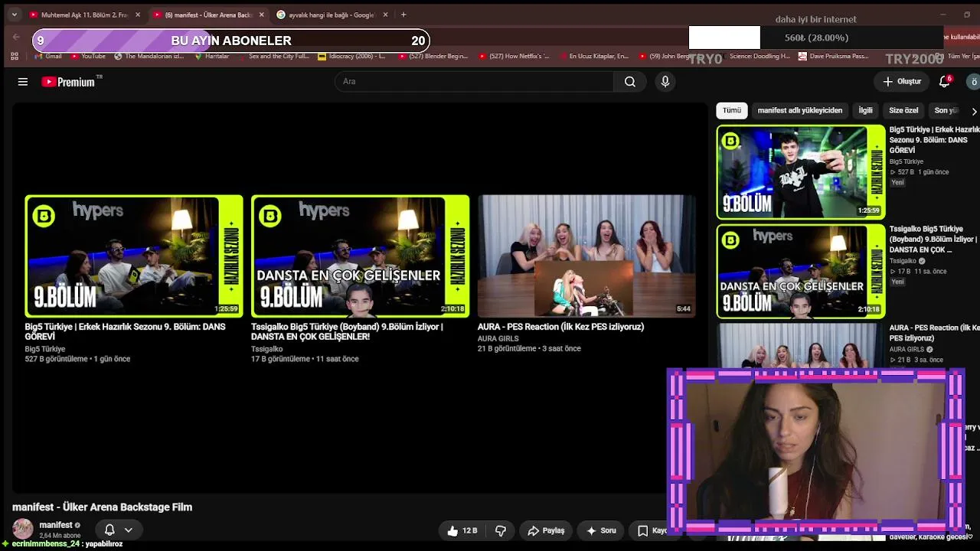Select the Tümü filter chip

tap(732, 110)
